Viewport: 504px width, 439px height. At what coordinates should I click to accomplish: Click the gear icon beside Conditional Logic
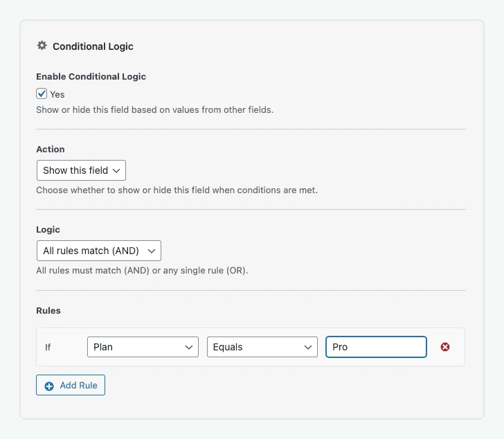[x=42, y=46]
